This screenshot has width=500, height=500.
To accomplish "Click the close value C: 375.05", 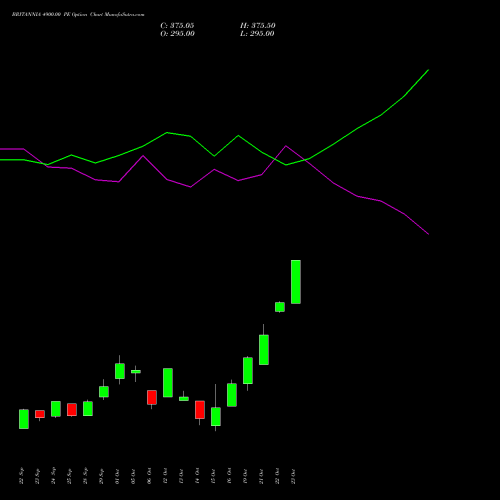I will coord(177,25).
